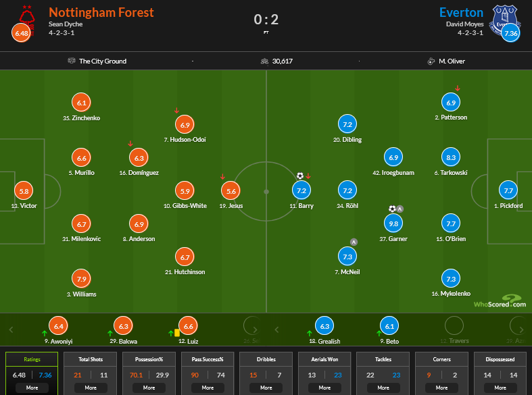
Task: Switch to the Possession% stat tab
Action: point(149,361)
